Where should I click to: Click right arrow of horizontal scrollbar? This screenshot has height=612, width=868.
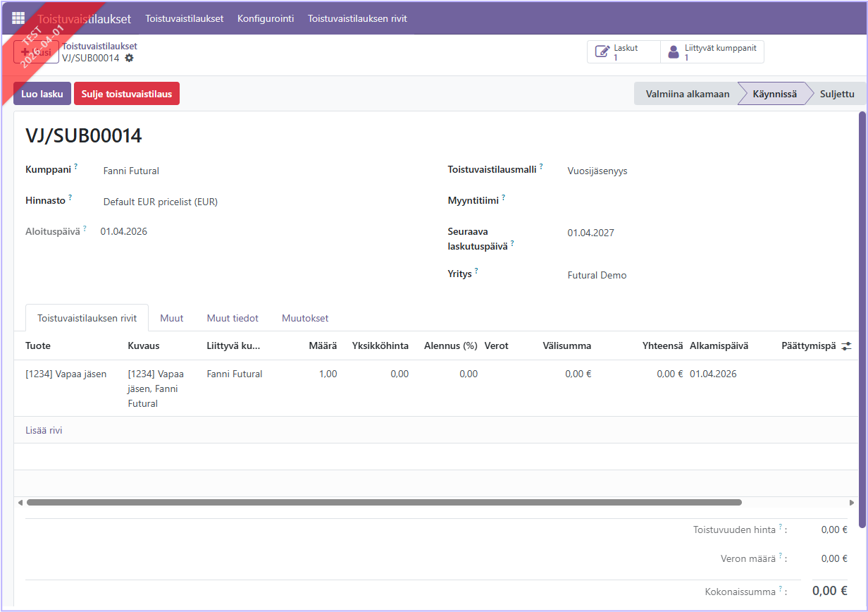(852, 503)
